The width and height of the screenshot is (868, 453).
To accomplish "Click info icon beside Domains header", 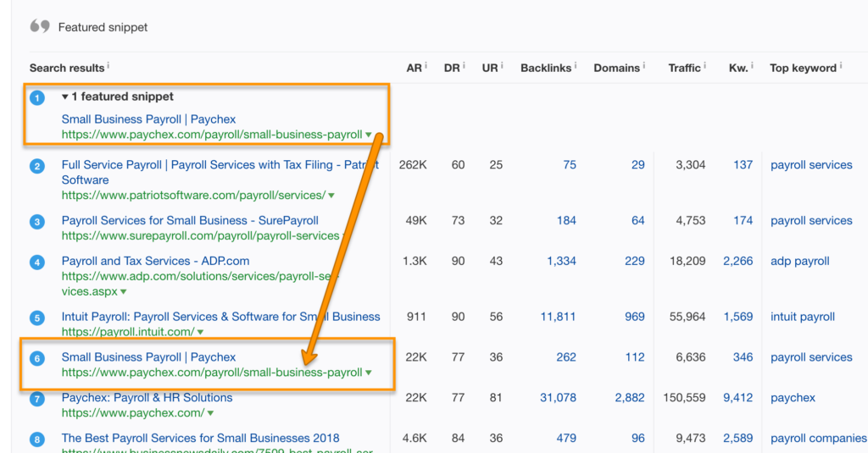I will coord(644,66).
